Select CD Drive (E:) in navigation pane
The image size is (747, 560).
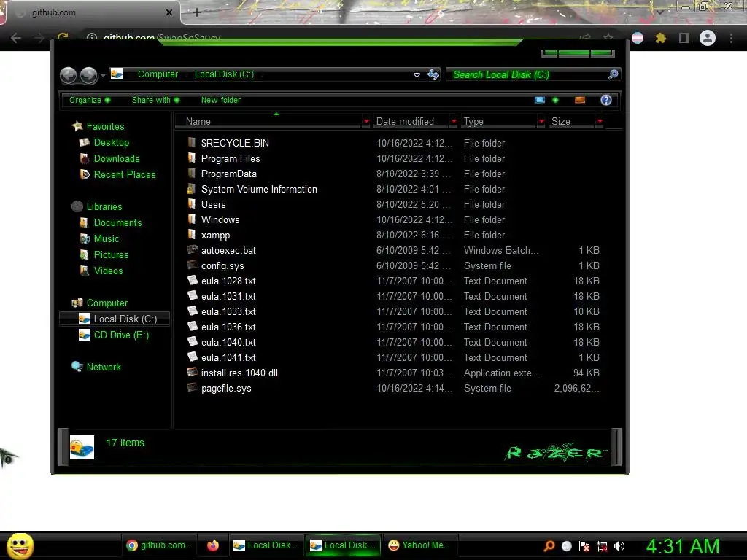114,335
